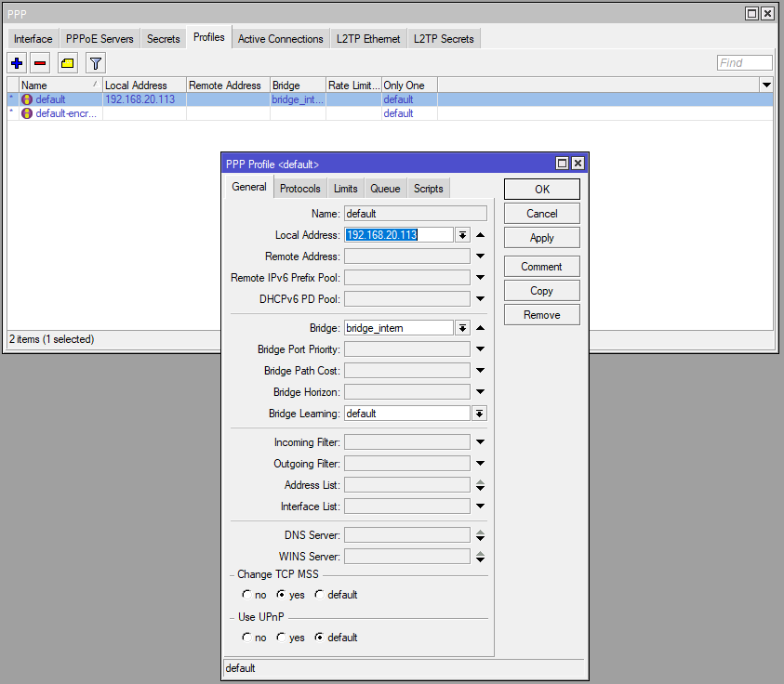This screenshot has width=784, height=684.
Task: Click the Only One column header
Action: tap(409, 85)
